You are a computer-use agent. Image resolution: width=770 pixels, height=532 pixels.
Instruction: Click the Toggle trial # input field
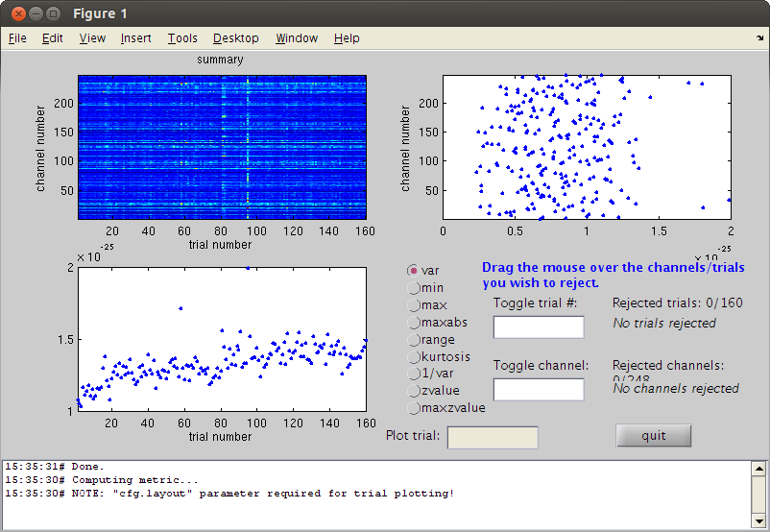point(539,327)
